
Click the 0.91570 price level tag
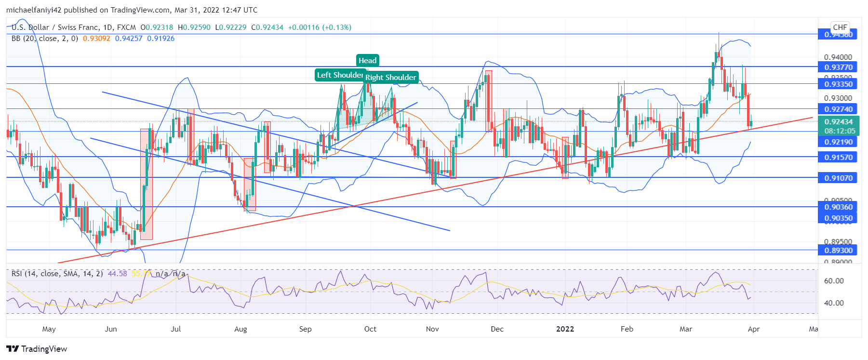[x=838, y=157]
